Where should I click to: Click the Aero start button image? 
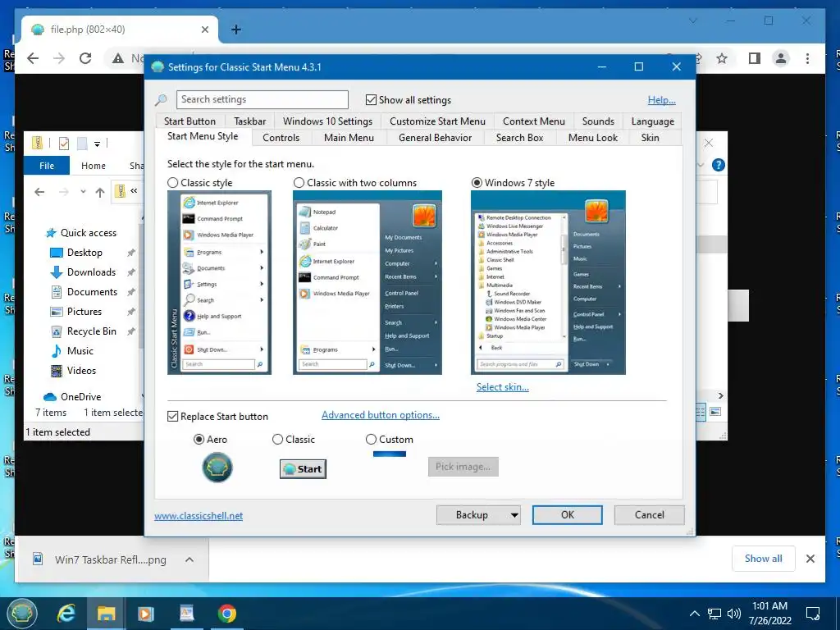coord(217,468)
